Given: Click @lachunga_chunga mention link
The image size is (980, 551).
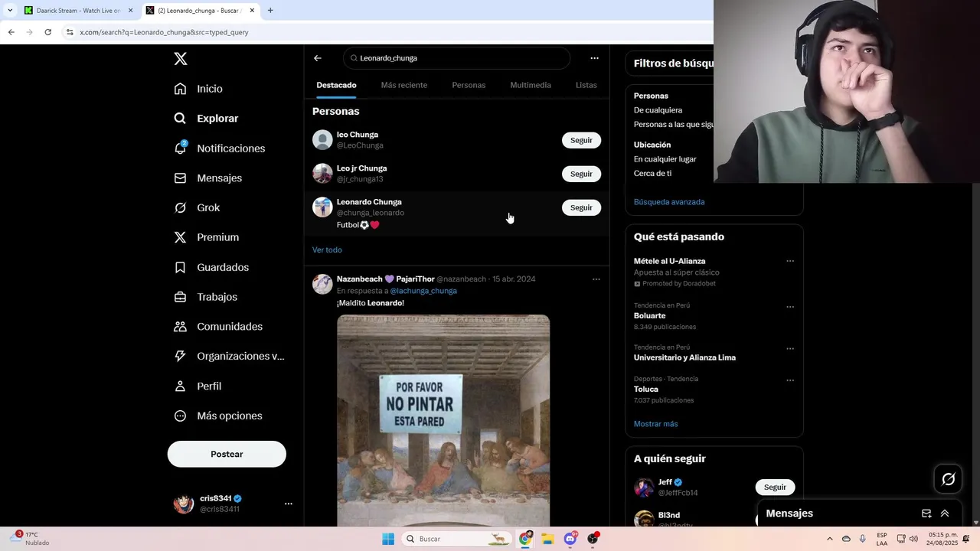Looking at the screenshot, I should 423,291.
